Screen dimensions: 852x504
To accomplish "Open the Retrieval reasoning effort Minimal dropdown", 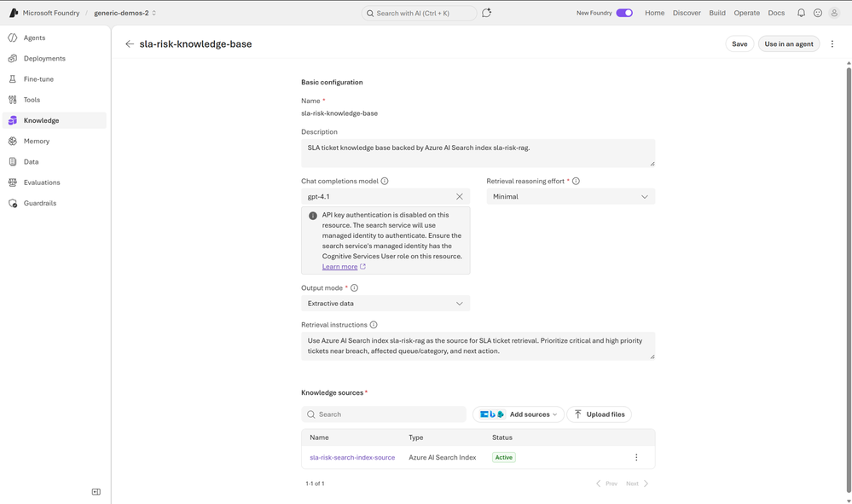I will (571, 197).
